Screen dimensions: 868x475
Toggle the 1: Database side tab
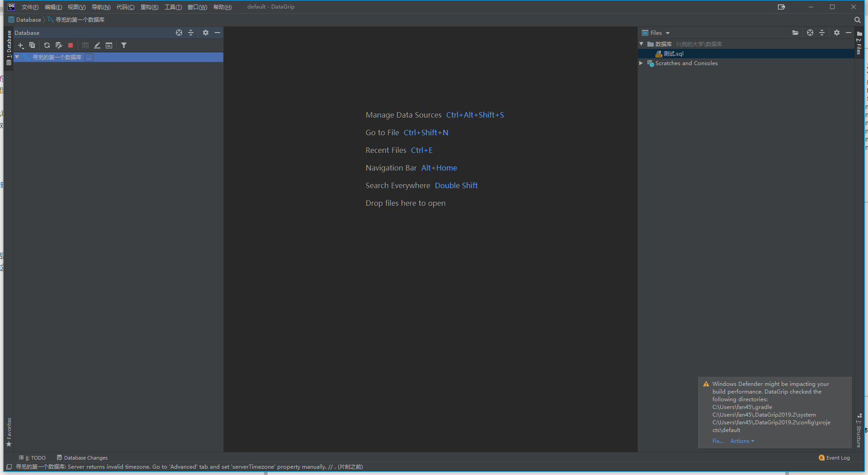click(9, 47)
